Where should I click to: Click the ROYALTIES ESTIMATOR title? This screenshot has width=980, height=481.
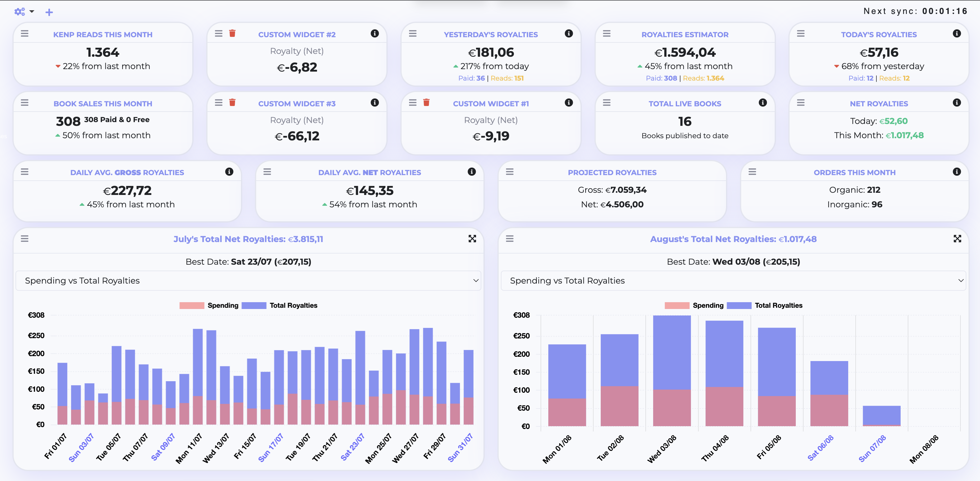685,35
